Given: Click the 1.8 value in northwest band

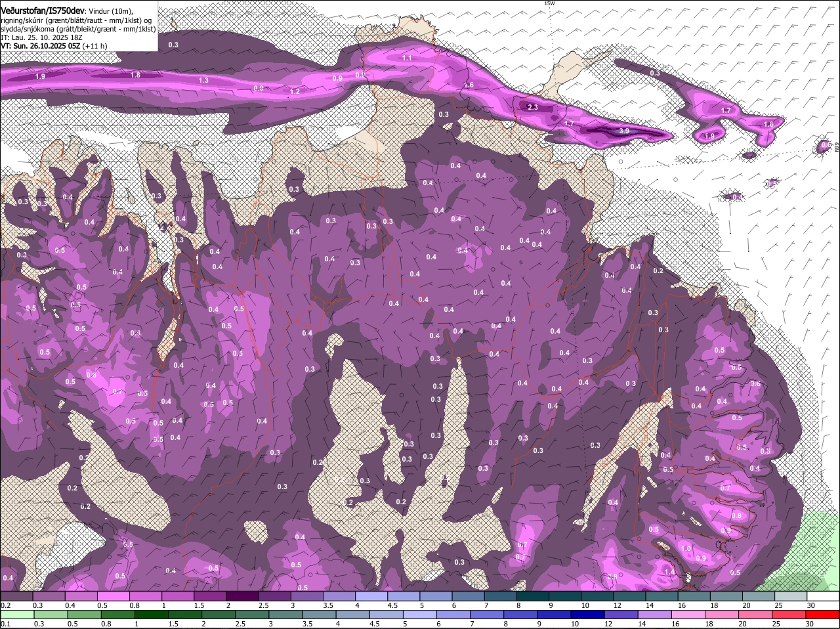Looking at the screenshot, I should click(135, 76).
